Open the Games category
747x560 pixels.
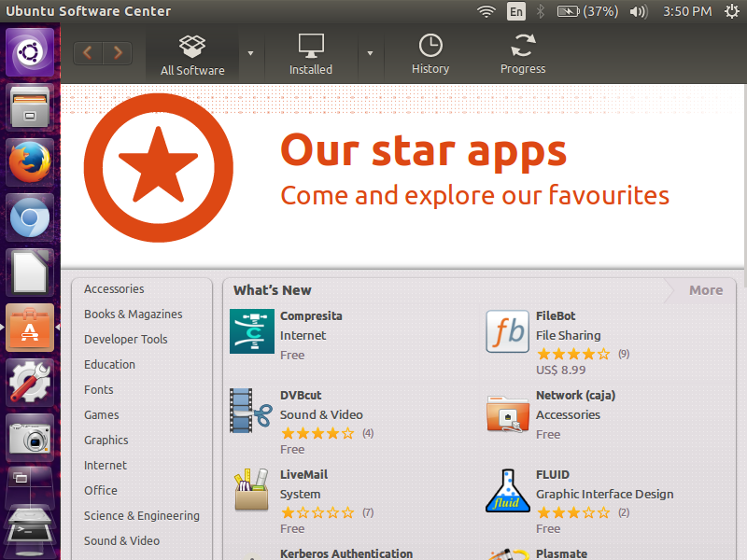102,415
